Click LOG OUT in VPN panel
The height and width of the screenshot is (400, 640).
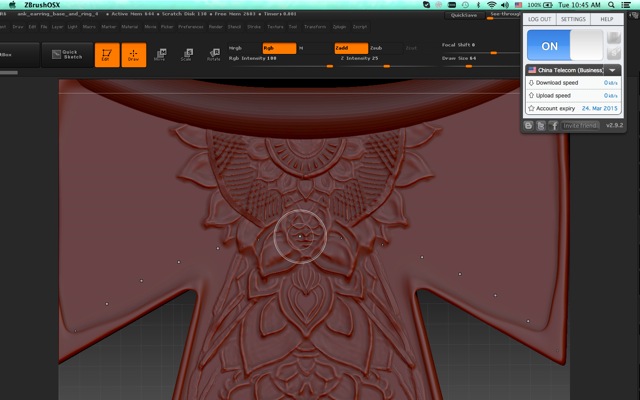tap(540, 19)
